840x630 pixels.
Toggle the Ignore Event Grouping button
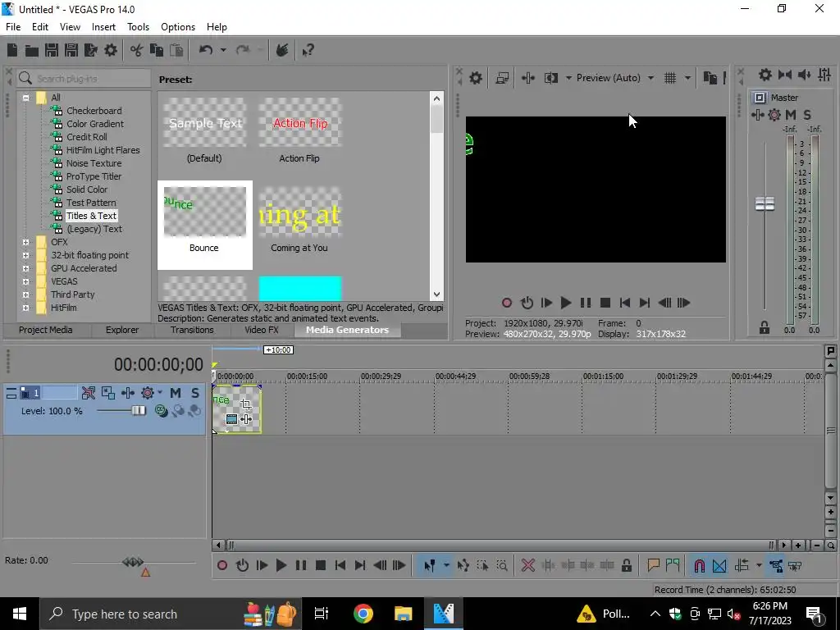[x=795, y=566]
